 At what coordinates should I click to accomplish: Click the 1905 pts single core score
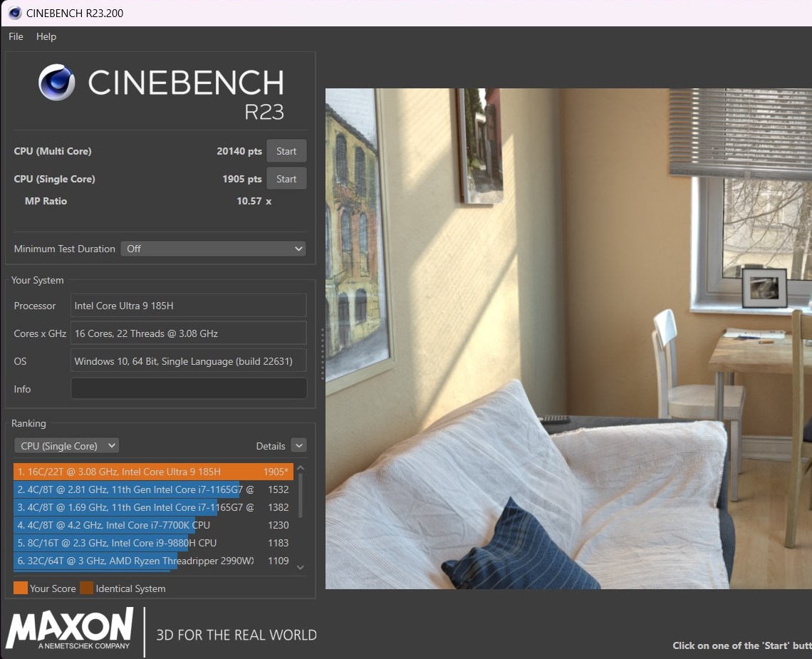pyautogui.click(x=242, y=179)
